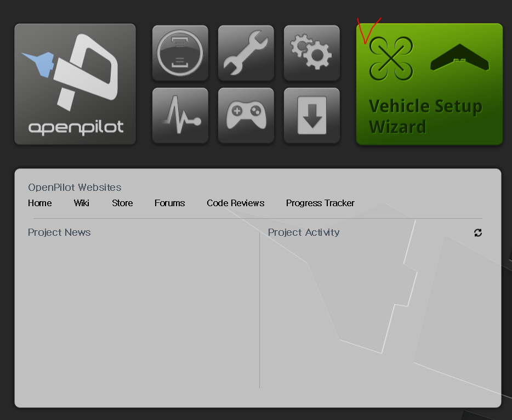Refresh the Project Activity feed
512x420 pixels.
[478, 232]
